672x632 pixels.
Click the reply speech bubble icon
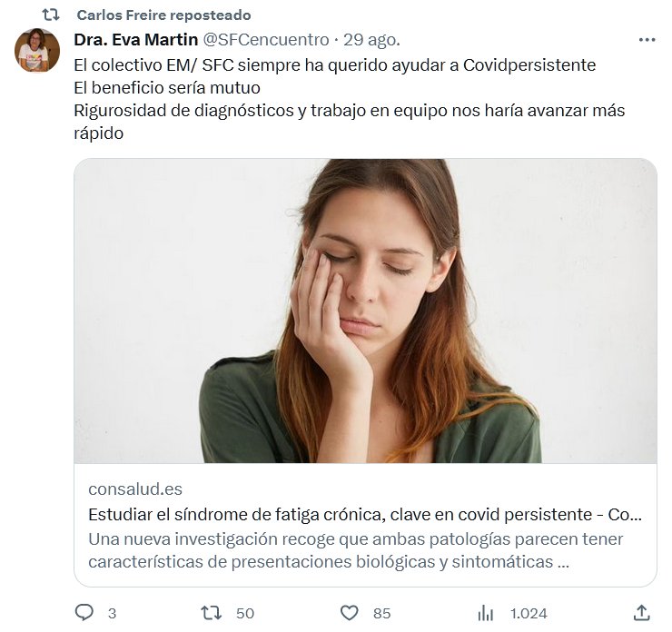point(84,613)
